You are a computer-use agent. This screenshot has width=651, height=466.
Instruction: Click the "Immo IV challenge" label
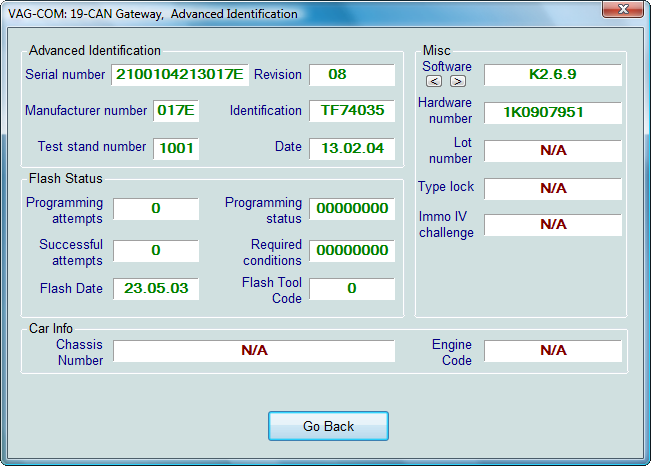pos(446,225)
